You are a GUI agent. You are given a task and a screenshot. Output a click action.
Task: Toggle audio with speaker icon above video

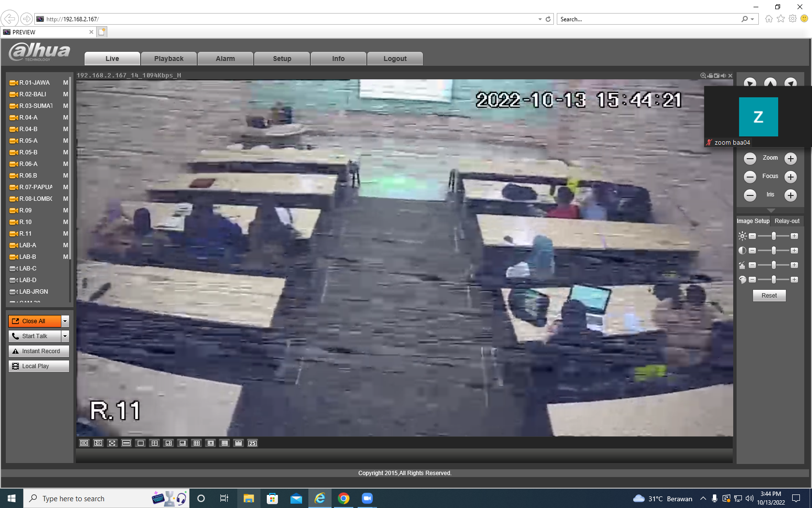point(724,75)
